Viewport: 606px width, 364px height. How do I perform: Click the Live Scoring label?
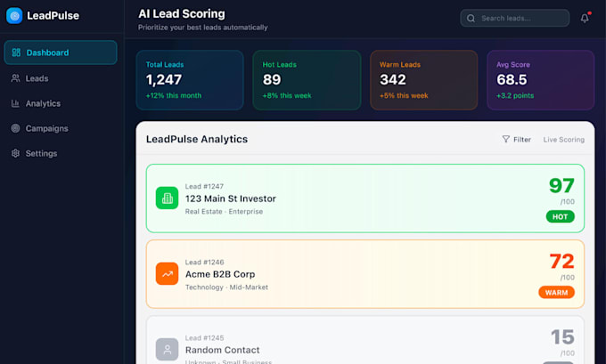(x=563, y=140)
